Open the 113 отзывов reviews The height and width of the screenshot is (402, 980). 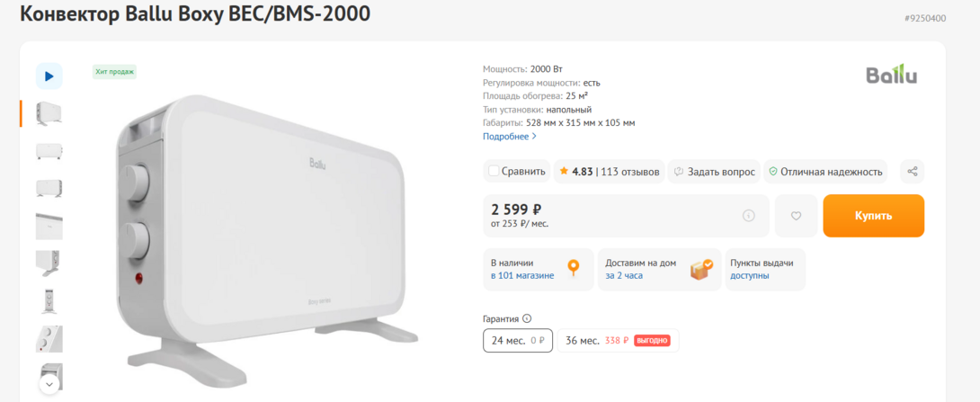[x=629, y=172]
